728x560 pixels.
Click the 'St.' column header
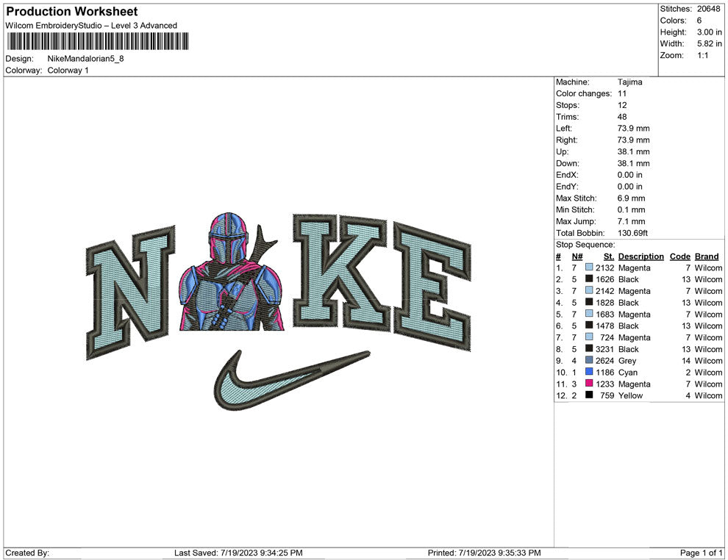(609, 256)
